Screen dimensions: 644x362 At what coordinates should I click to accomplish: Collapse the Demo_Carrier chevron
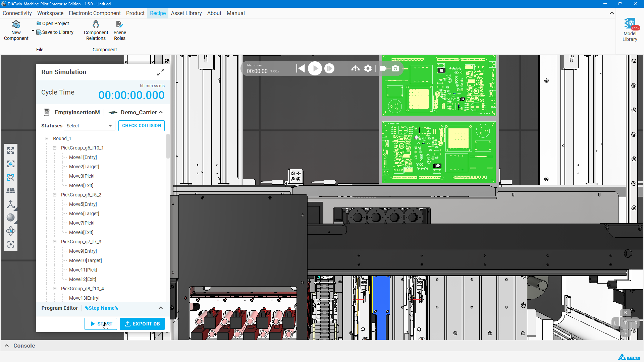point(161,112)
